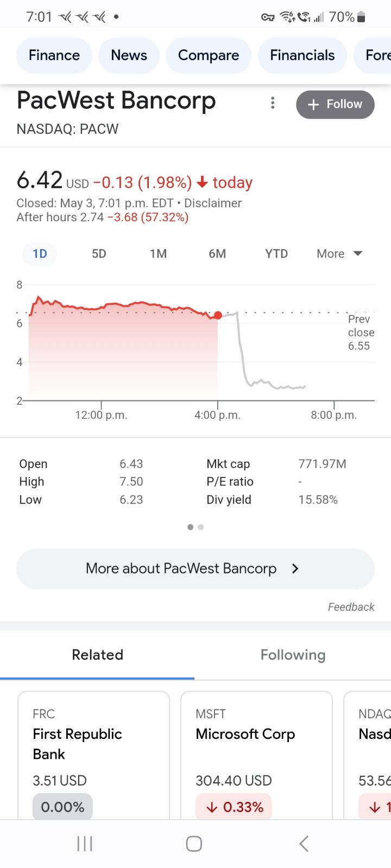Open the Financials chip

tap(302, 55)
